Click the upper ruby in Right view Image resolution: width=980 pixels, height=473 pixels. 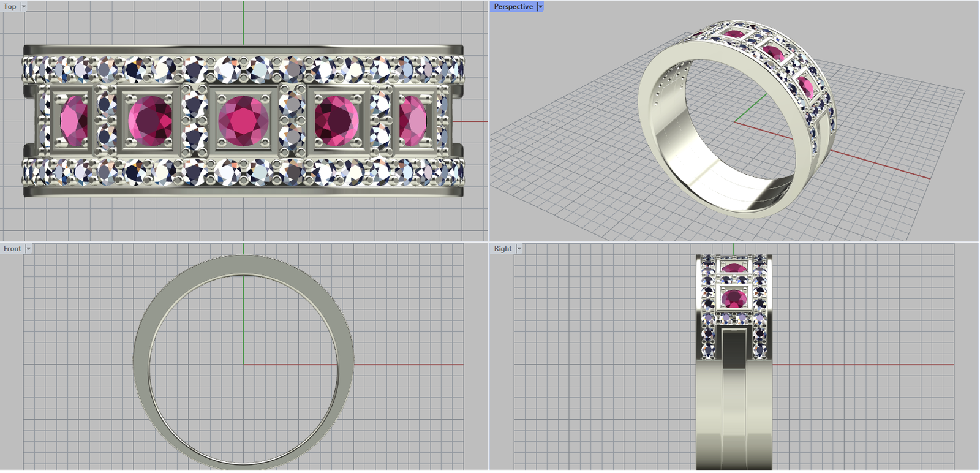coord(733,268)
